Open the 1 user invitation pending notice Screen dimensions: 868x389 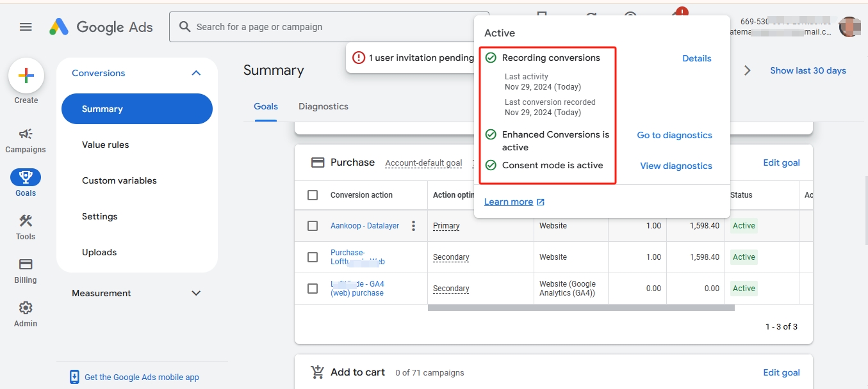click(x=414, y=58)
